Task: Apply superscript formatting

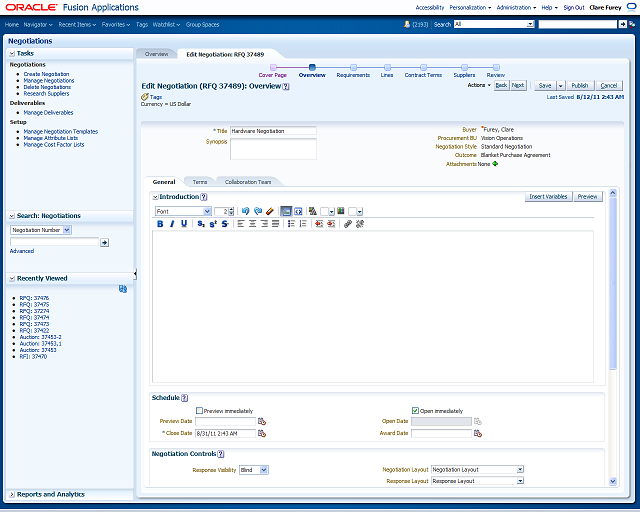Action: tap(213, 224)
